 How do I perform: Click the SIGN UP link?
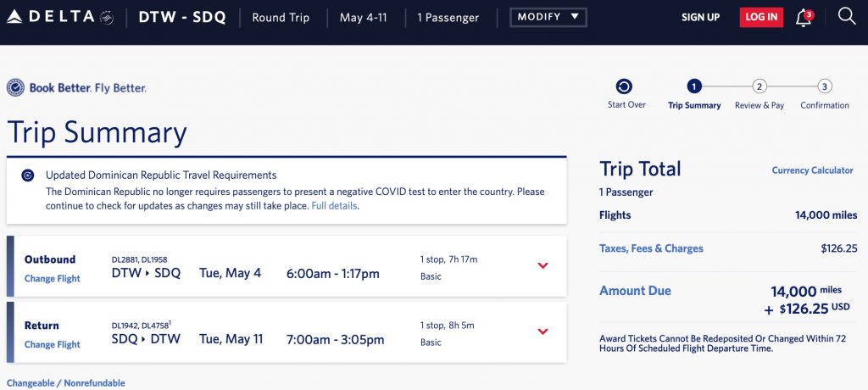coord(700,17)
